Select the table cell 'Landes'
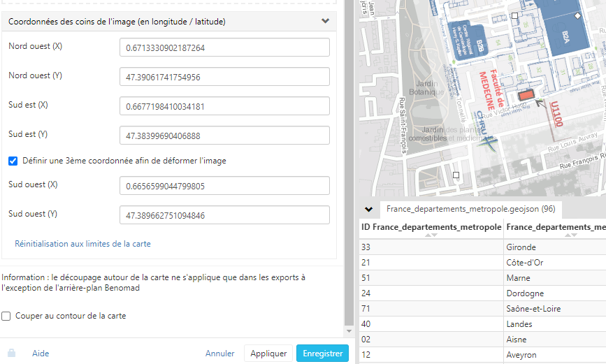Viewport: 606px width, 364px height. tap(555, 323)
